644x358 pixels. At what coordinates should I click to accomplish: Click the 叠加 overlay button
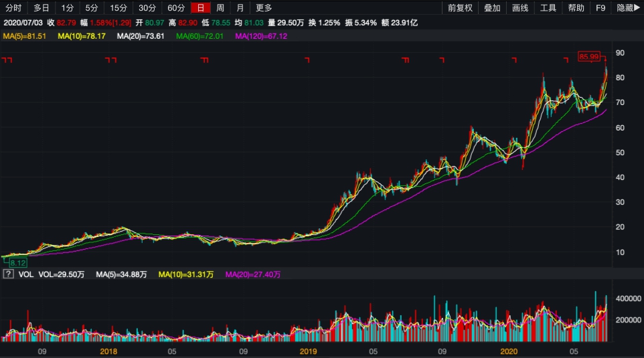click(492, 8)
